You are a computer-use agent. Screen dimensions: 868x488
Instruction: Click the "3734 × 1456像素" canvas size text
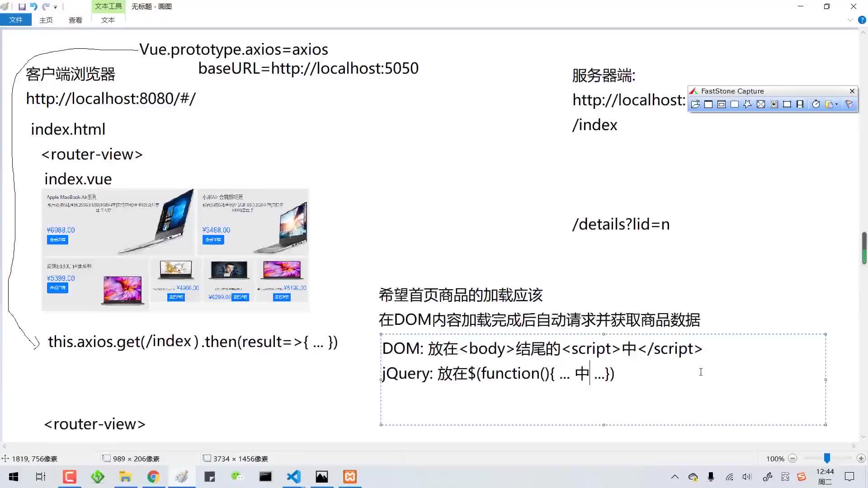click(x=241, y=459)
